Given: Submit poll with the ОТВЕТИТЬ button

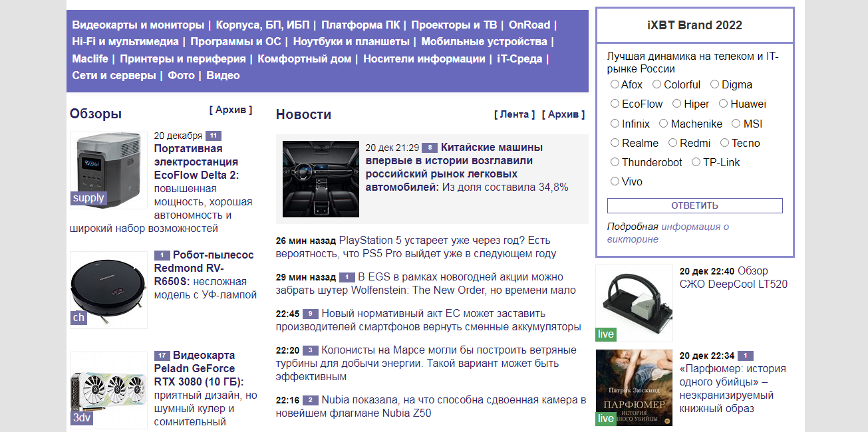Looking at the screenshot, I should tap(694, 205).
